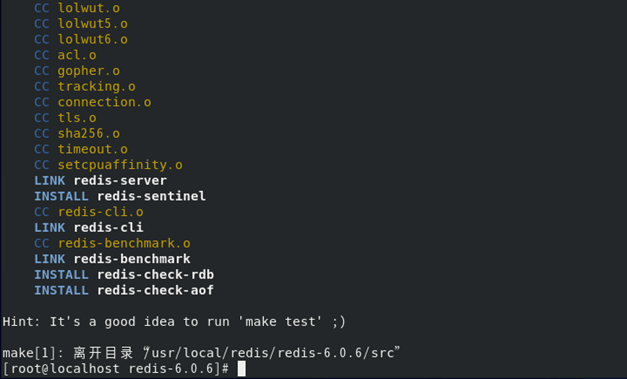The width and height of the screenshot is (627, 379).
Task: Click the 'setcpuaffinity.o' filename text
Action: click(120, 165)
